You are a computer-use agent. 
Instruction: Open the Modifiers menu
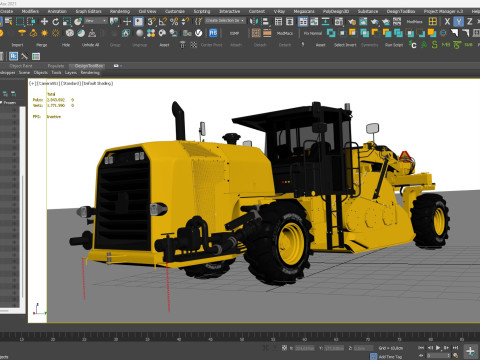(30, 11)
